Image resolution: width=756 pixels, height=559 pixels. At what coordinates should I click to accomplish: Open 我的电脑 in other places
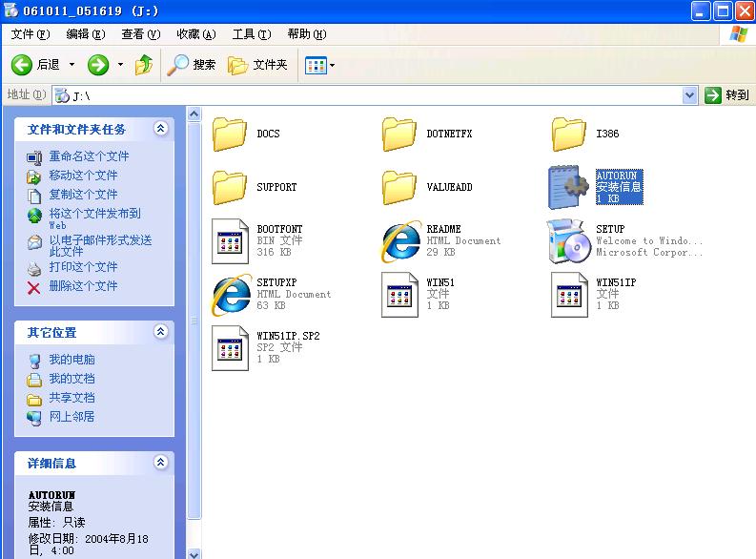72,360
